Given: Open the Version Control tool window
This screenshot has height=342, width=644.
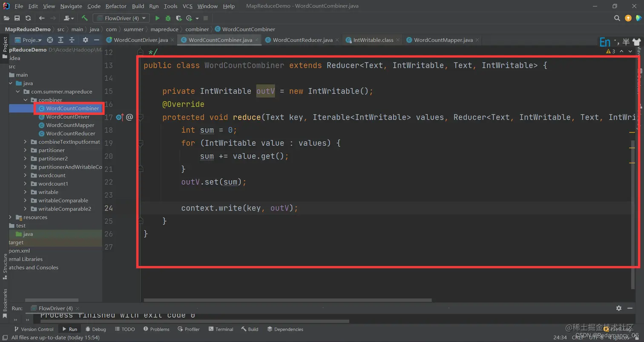Looking at the screenshot, I should click(x=33, y=329).
